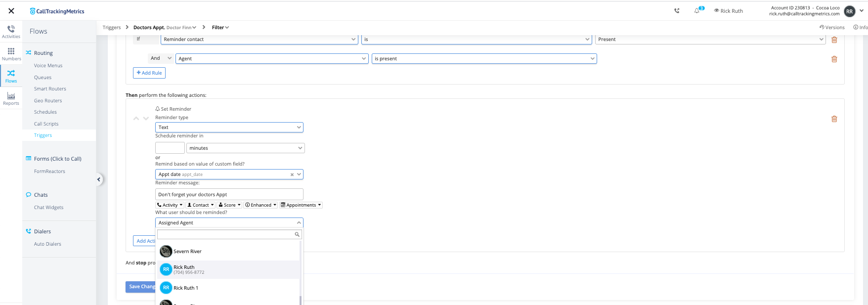Click the Add Rule button
The height and width of the screenshot is (305, 868).
click(149, 73)
